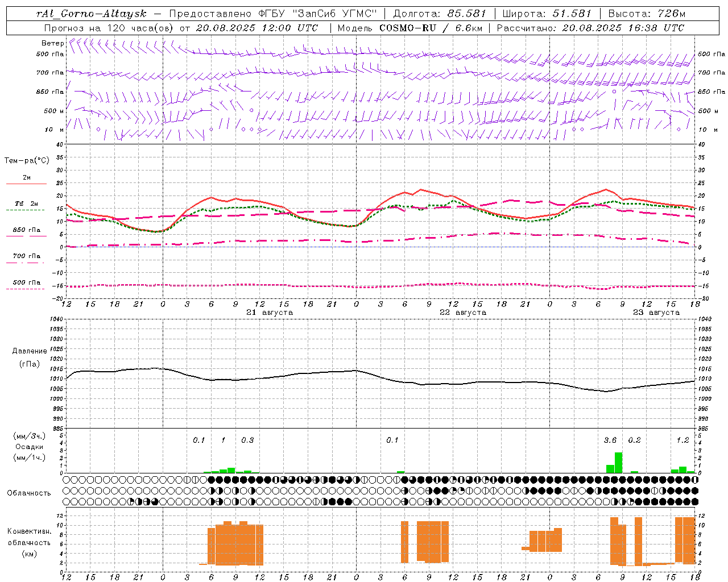The image size is (728, 582).
Task: Click the '(мм/3ч.)' precipitation unit label
Action: tap(30, 436)
